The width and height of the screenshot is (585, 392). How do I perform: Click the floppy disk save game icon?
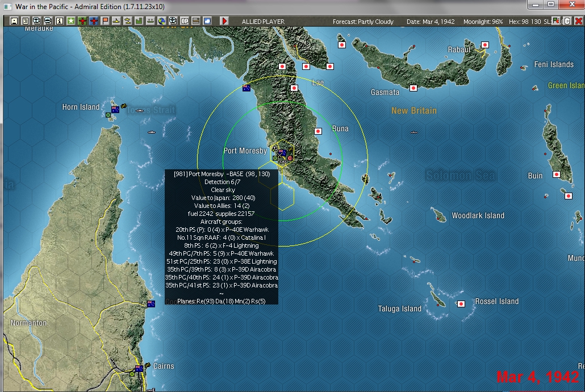(14, 21)
